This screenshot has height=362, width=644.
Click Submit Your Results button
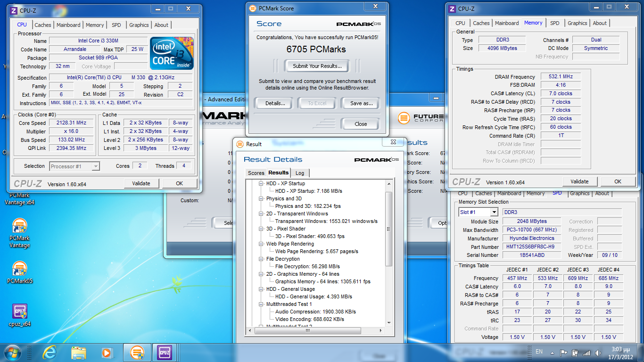tap(317, 66)
